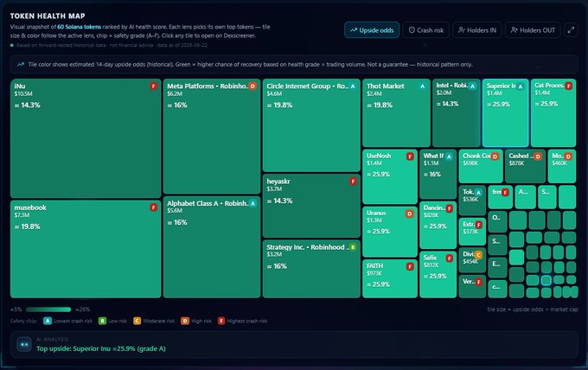The height and width of the screenshot is (370, 588).
Task: Open the UseNosh token tile
Action: [390, 176]
